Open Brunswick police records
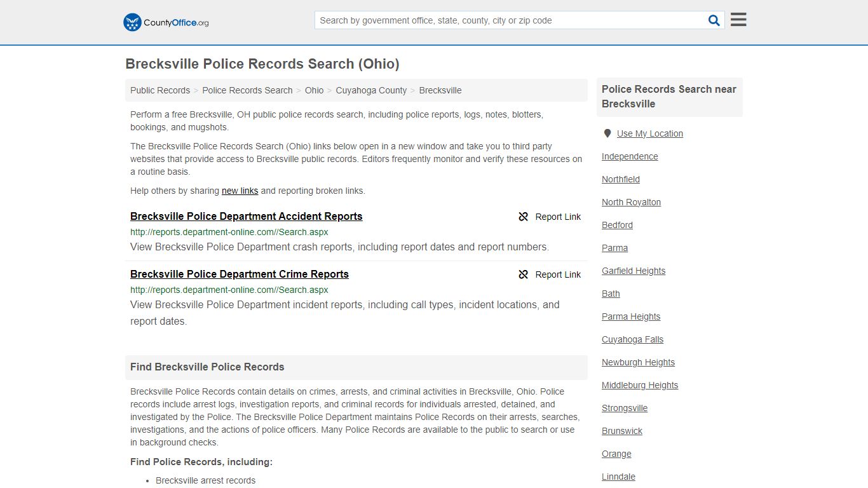This screenshot has width=868, height=488. pyautogui.click(x=622, y=431)
